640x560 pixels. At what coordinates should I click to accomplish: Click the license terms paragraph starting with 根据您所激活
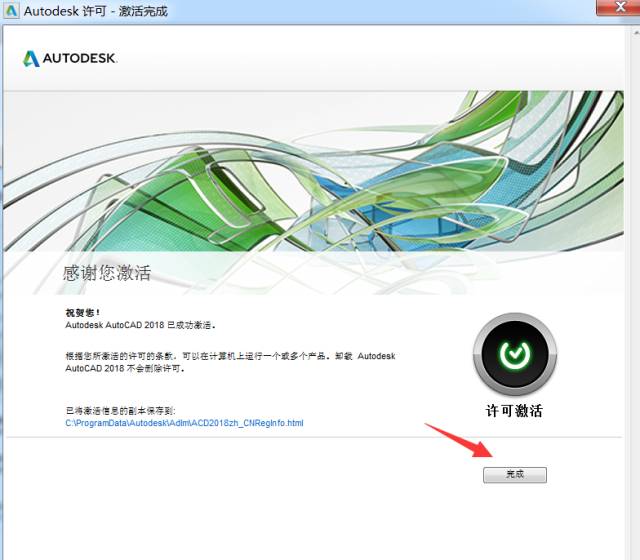point(230,361)
